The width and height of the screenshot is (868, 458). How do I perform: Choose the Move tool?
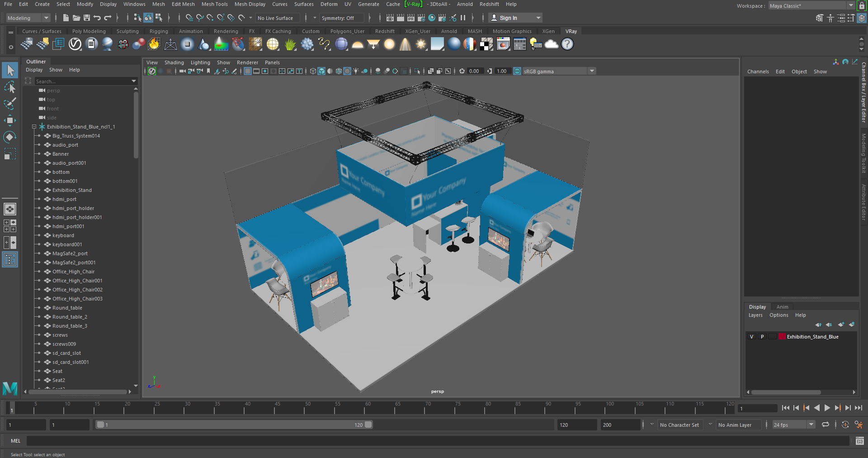point(10,120)
